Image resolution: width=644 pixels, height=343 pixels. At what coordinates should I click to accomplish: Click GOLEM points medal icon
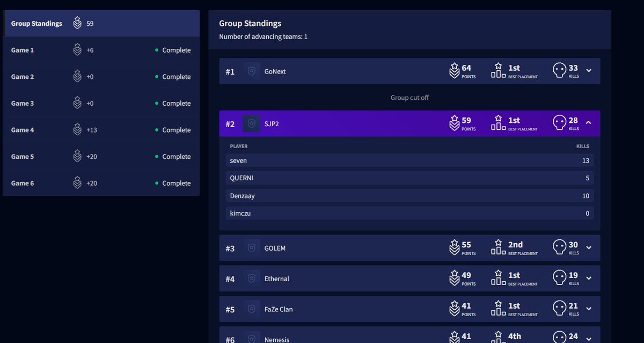click(x=455, y=247)
